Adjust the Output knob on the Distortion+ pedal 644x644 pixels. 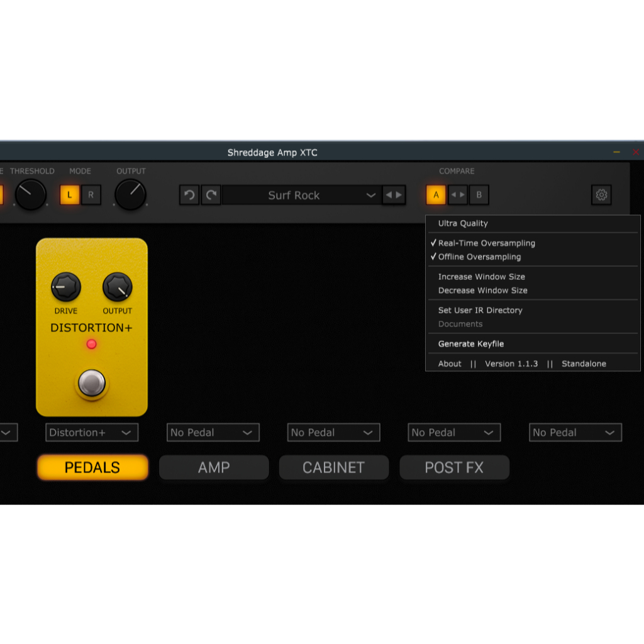[117, 287]
